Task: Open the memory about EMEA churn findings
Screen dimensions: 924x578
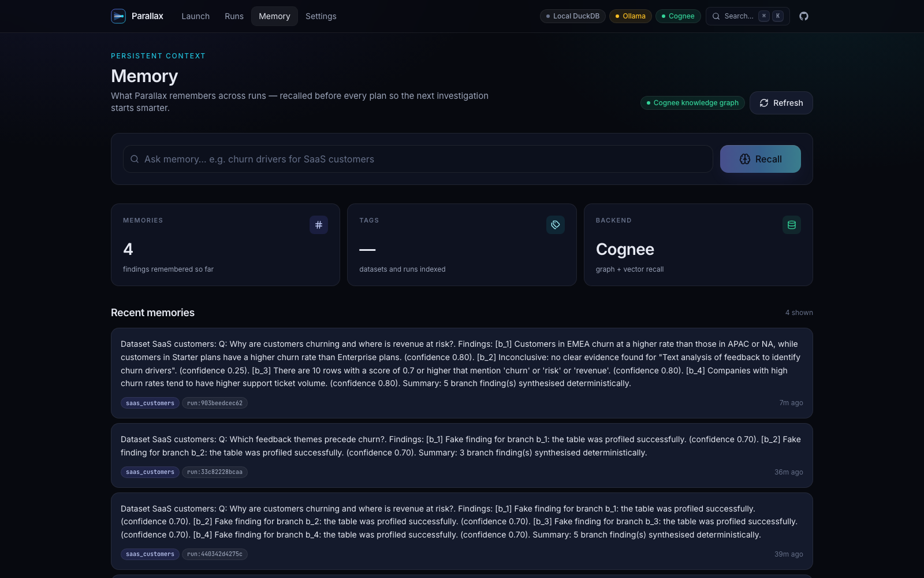Action: point(462,373)
